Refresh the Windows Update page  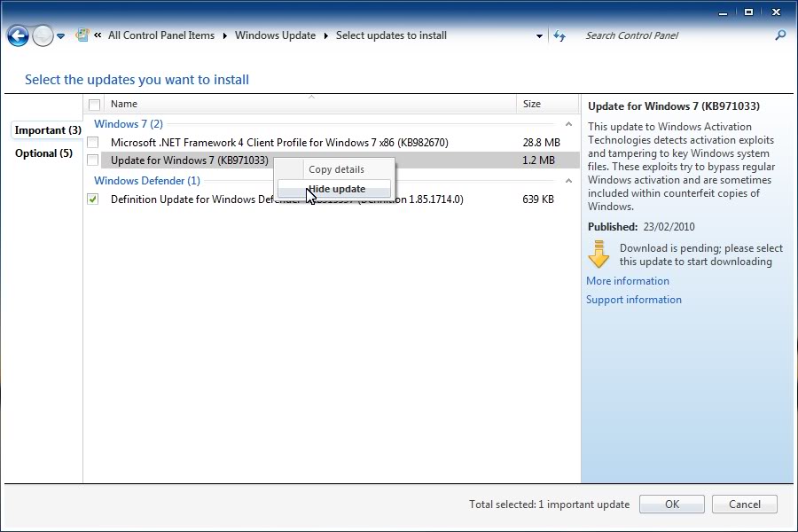coord(559,35)
